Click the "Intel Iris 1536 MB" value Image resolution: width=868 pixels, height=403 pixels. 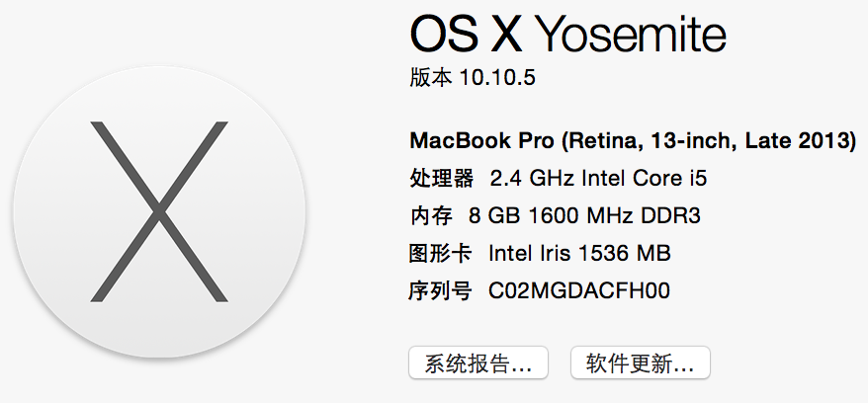pos(579,254)
